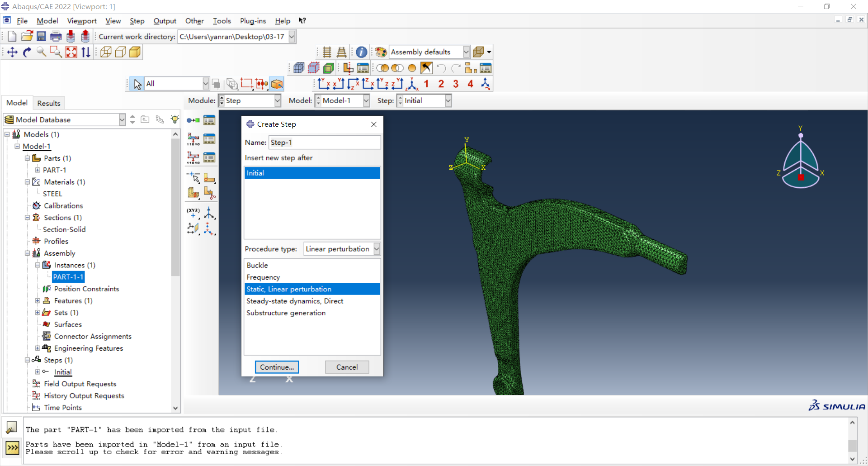Click the Create Field Output icon
Viewport: 868px width, 466px height.
pos(193,139)
